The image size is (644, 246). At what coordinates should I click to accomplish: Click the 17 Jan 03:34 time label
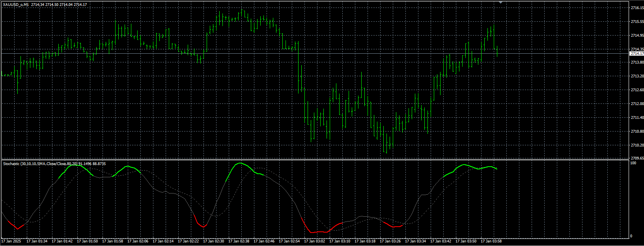(415, 241)
